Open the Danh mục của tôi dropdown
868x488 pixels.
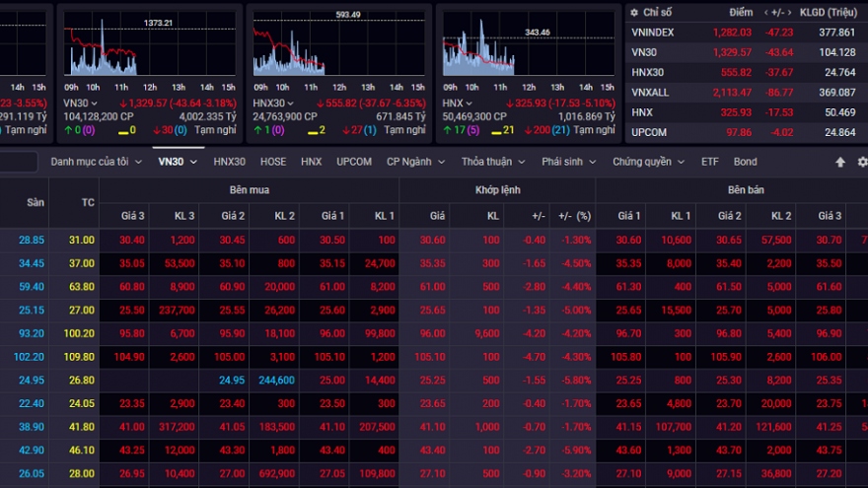[x=96, y=162]
